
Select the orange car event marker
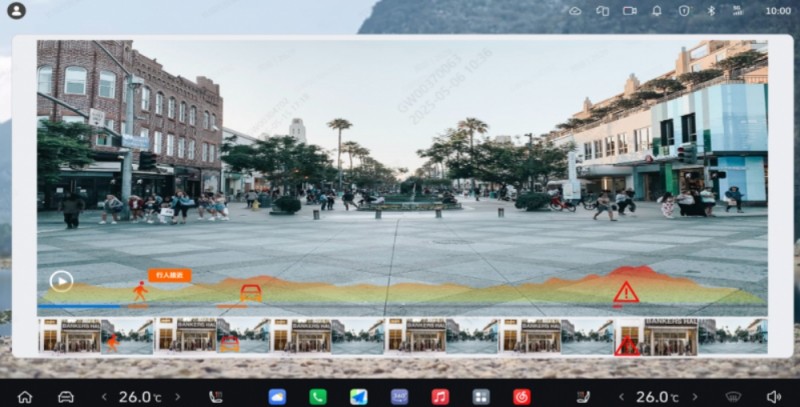250,292
